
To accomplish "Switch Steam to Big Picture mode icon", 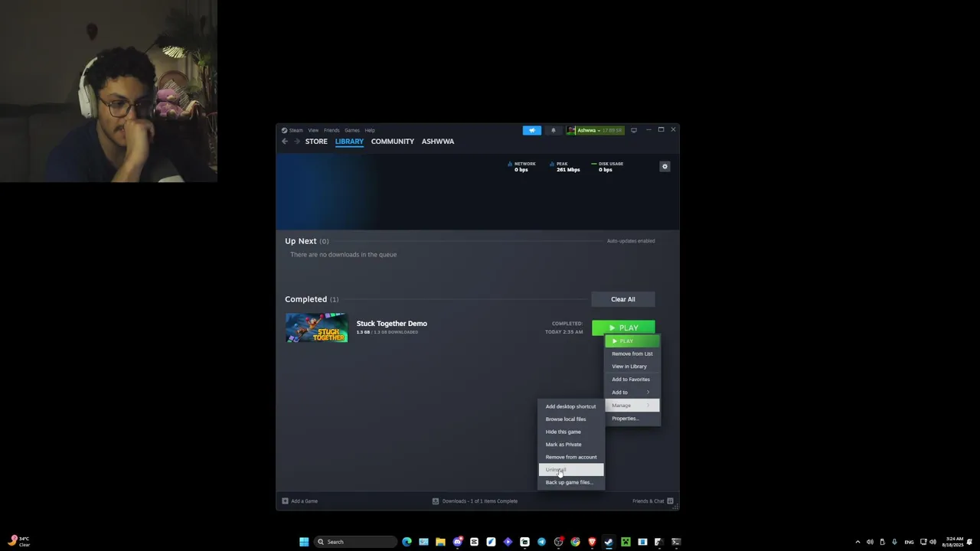I will pyautogui.click(x=633, y=130).
